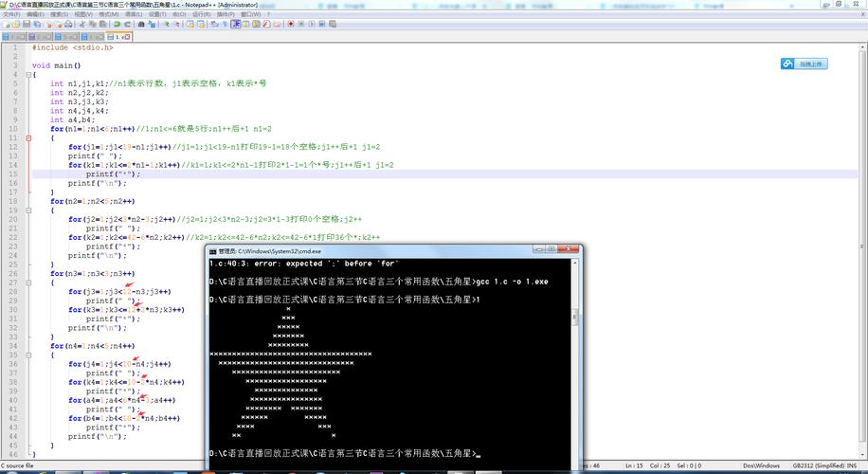Start macro recording with the red record icon
Screen dimensions: 868x474
point(291,25)
